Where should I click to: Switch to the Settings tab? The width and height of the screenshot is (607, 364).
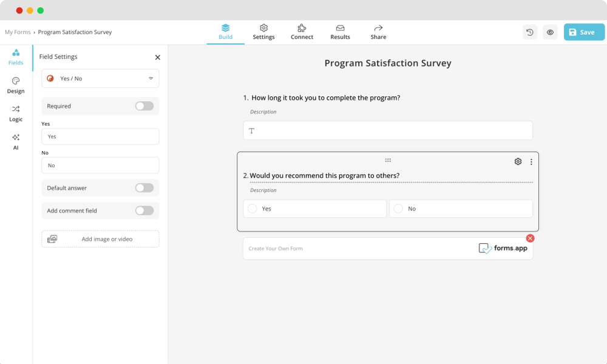(x=263, y=32)
